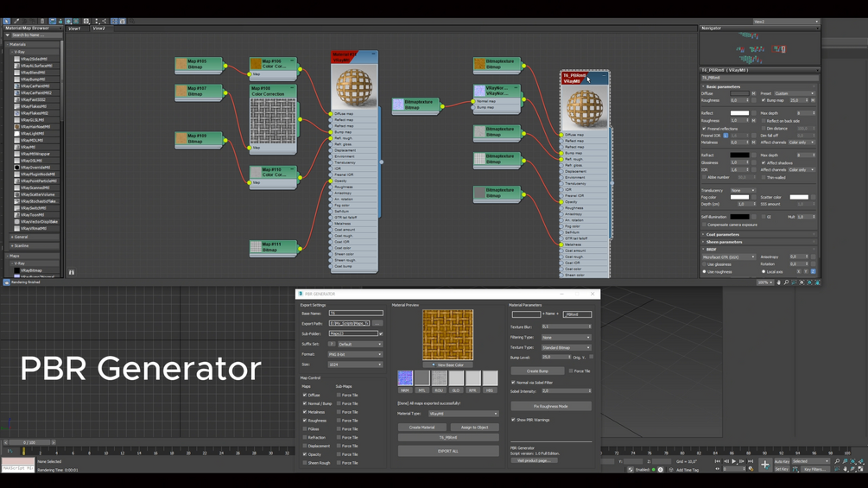
Task: Select the arrow Select tool in Slate toolbar
Action: (x=7, y=21)
